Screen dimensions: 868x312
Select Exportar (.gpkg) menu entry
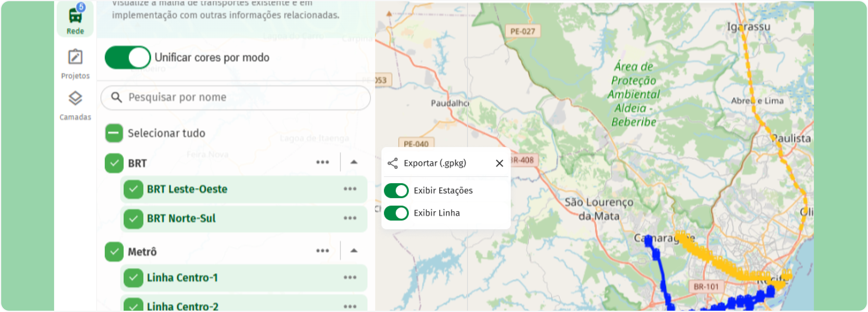click(435, 163)
